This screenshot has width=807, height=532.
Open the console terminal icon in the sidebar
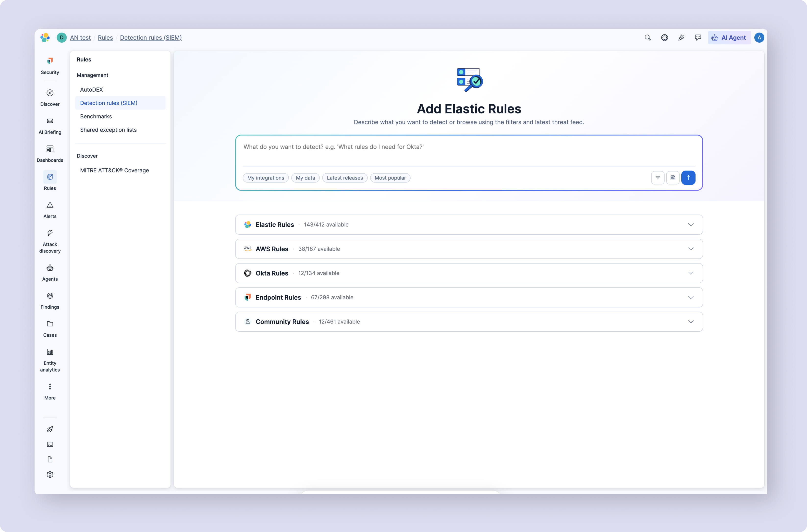50,444
